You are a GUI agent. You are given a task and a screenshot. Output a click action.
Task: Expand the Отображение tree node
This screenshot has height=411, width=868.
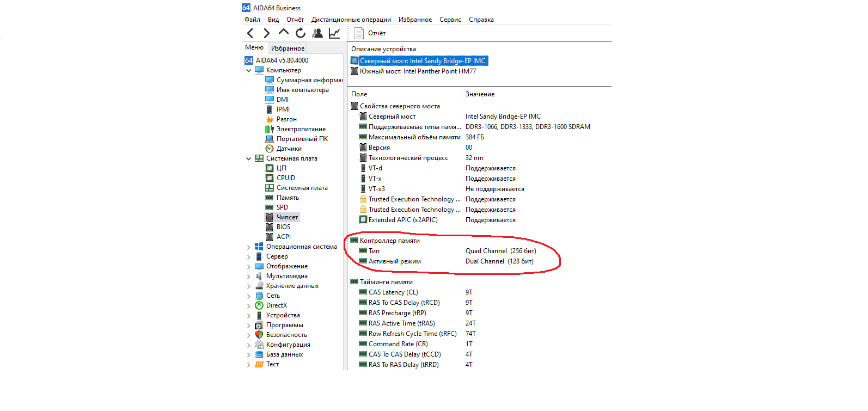point(249,266)
